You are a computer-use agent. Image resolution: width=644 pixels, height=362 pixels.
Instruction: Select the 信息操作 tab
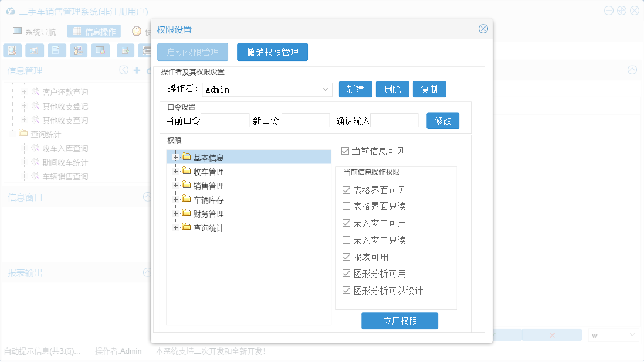[94, 32]
